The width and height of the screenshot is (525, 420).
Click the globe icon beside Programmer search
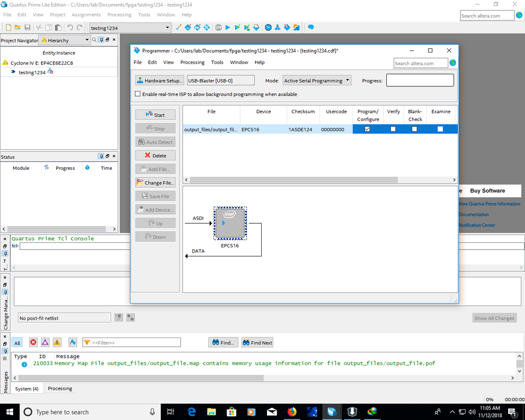coord(452,63)
